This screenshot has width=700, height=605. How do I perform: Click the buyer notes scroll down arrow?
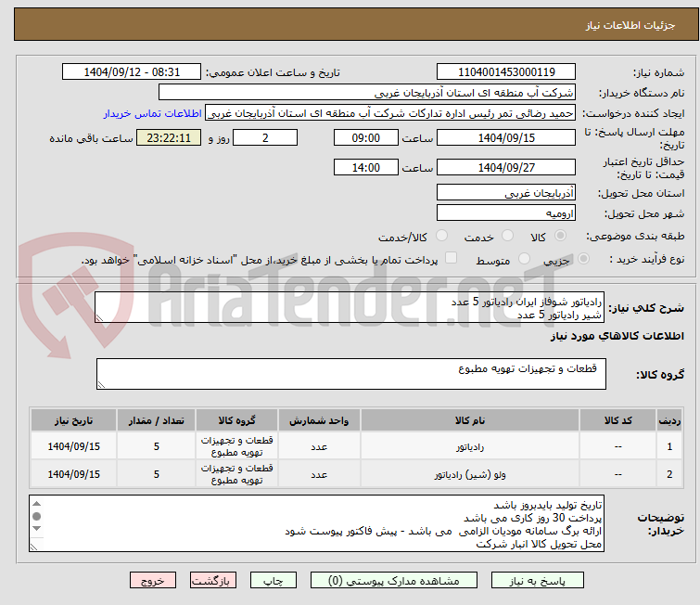click(36, 529)
